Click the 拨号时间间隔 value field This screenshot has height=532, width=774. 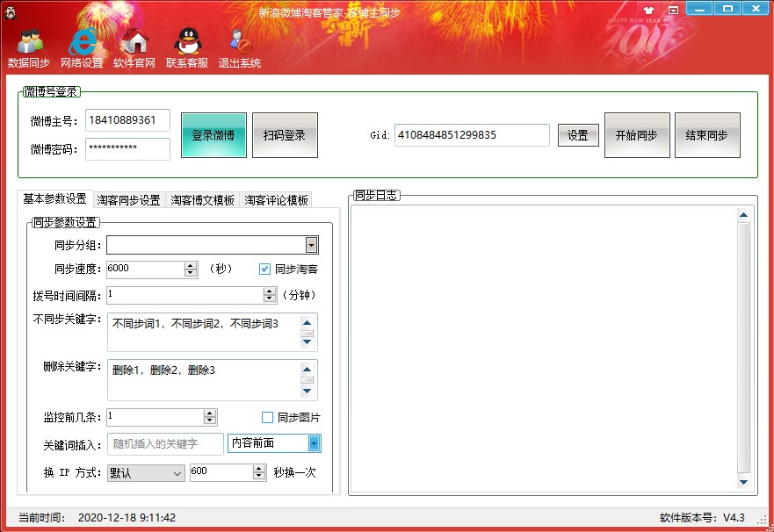click(x=185, y=295)
